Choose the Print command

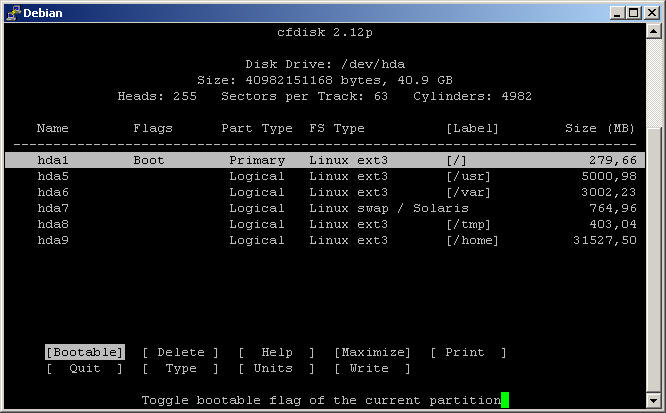468,352
